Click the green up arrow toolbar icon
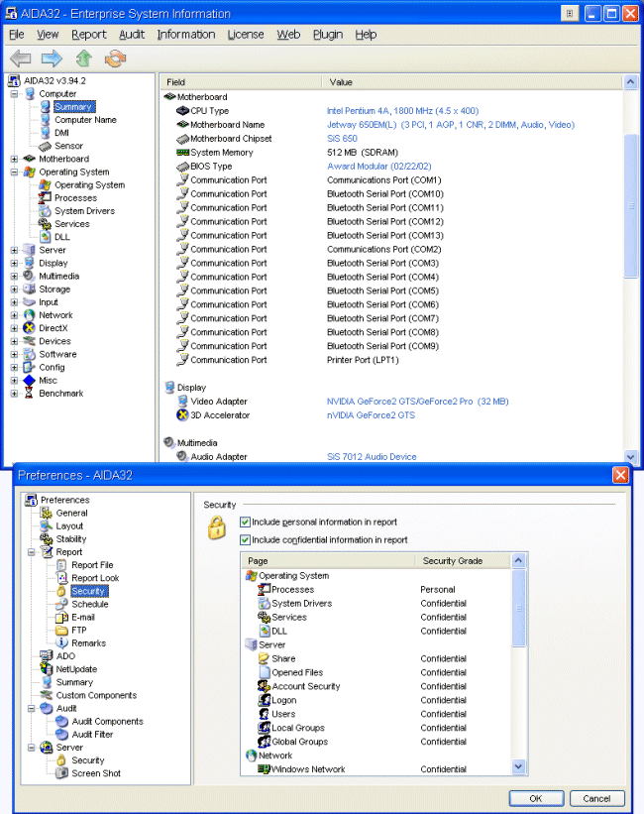This screenshot has height=814, width=644. coord(83,58)
